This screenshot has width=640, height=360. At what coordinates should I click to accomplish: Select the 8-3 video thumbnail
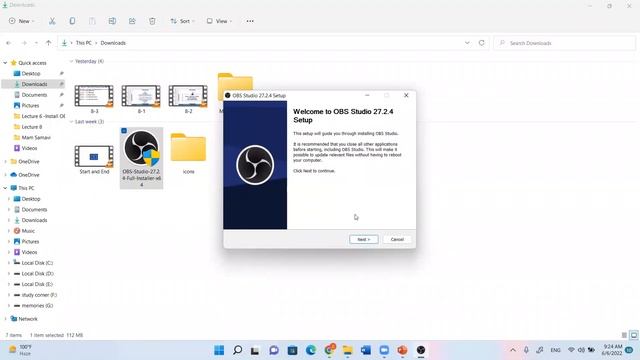tap(94, 96)
